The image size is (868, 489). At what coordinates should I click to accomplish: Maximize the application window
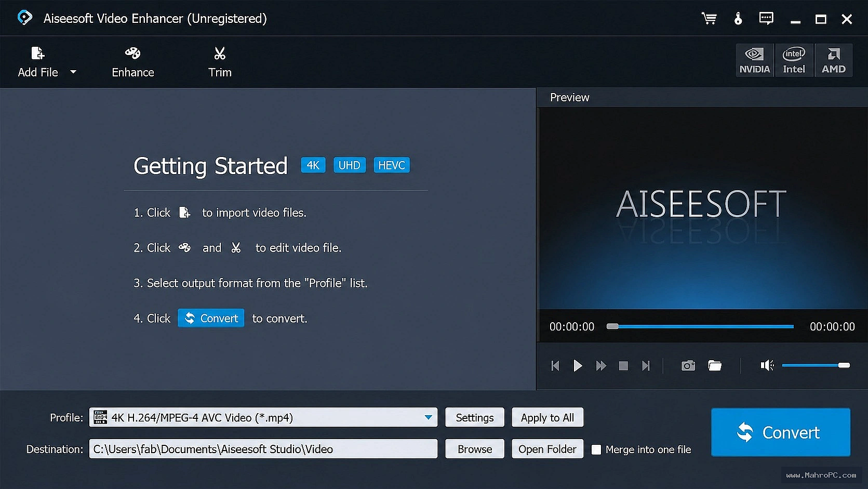[x=821, y=19]
